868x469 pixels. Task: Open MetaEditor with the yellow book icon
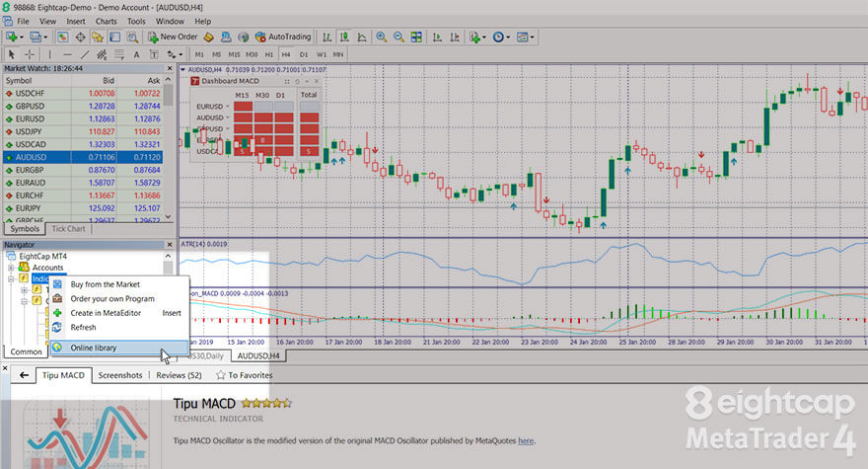coord(209,38)
